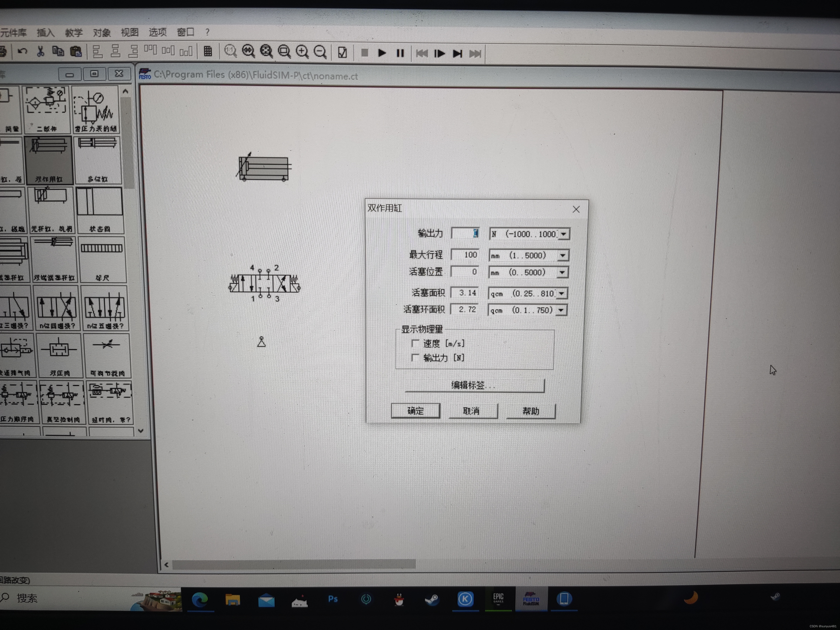Click the Play simulation button in toolbar
The height and width of the screenshot is (630, 840).
pos(382,53)
